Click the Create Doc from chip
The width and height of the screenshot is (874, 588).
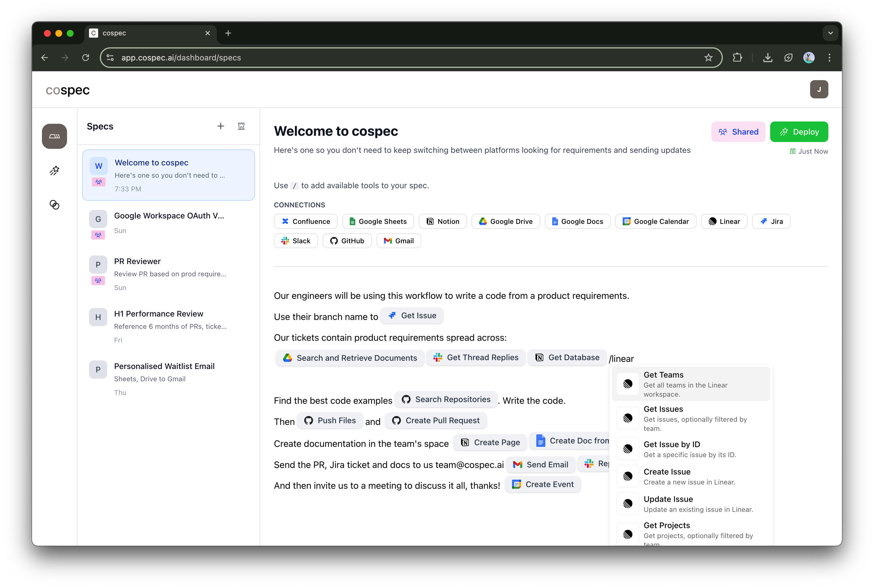(570, 441)
